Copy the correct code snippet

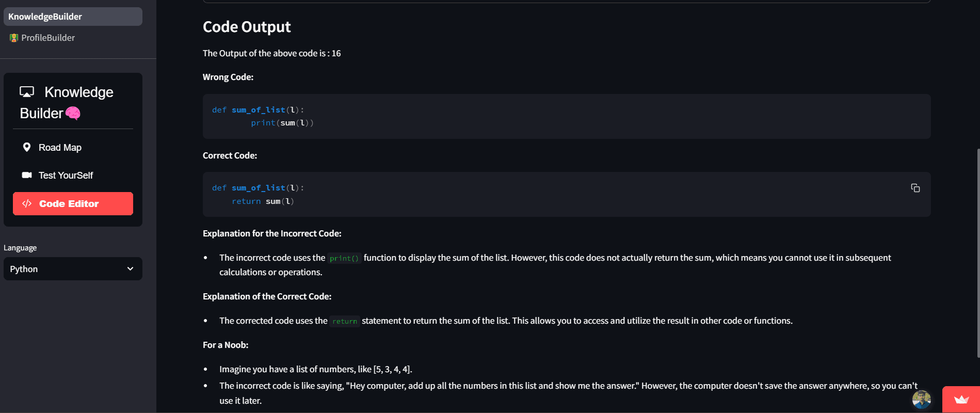coord(915,188)
